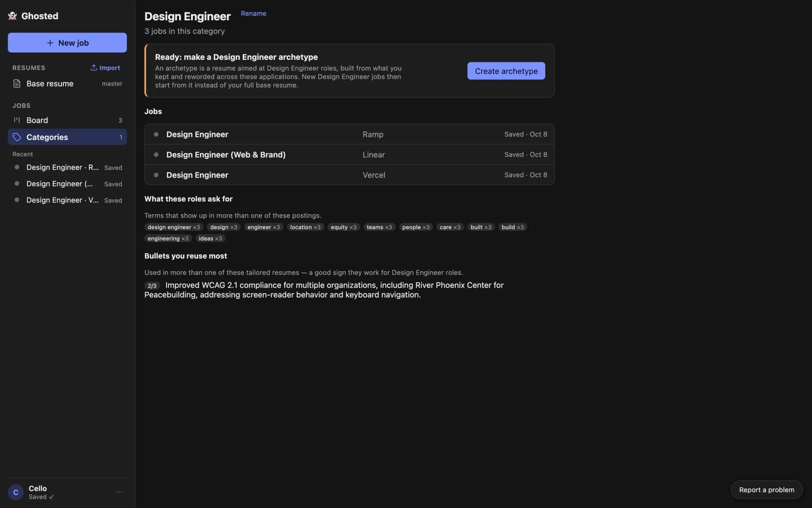The width and height of the screenshot is (812, 508).
Task: Click Rename next to Design Engineer title
Action: click(253, 13)
